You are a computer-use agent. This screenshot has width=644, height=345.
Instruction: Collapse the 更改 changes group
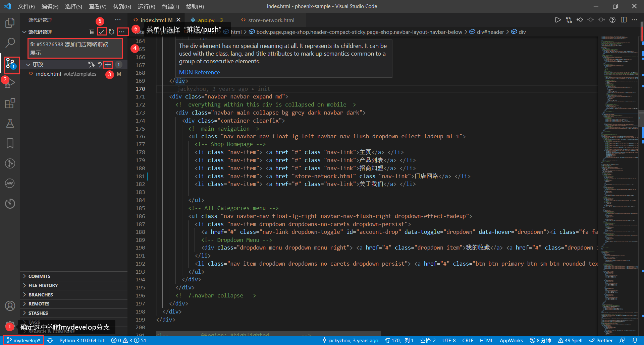(x=29, y=65)
